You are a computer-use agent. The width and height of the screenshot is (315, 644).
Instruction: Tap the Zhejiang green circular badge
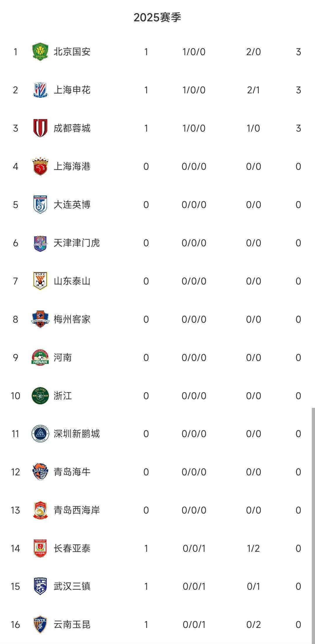coord(40,396)
